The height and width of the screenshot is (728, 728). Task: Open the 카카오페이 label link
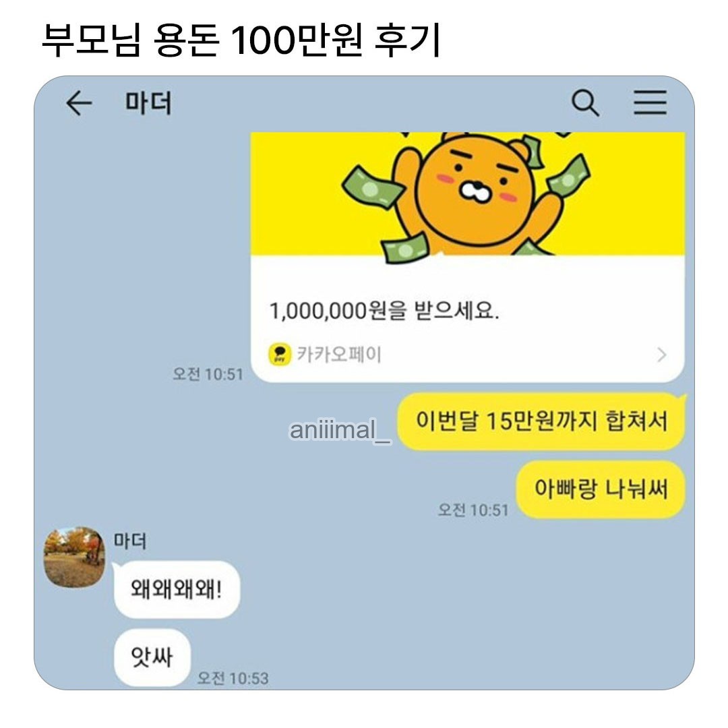click(339, 355)
